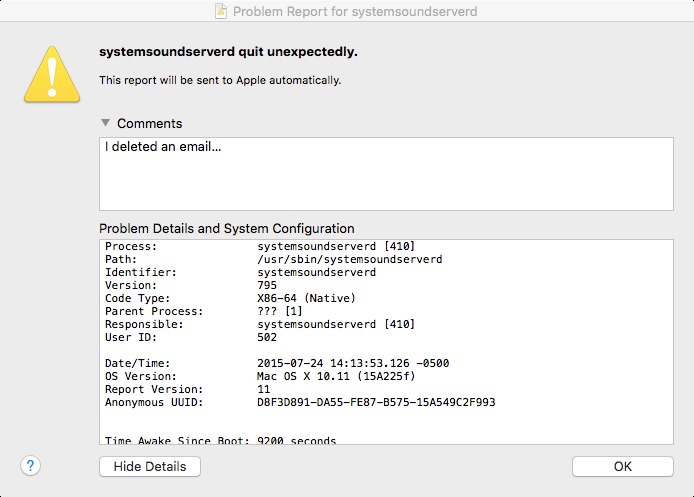Click the Time Awake Since Boot line

point(220,440)
